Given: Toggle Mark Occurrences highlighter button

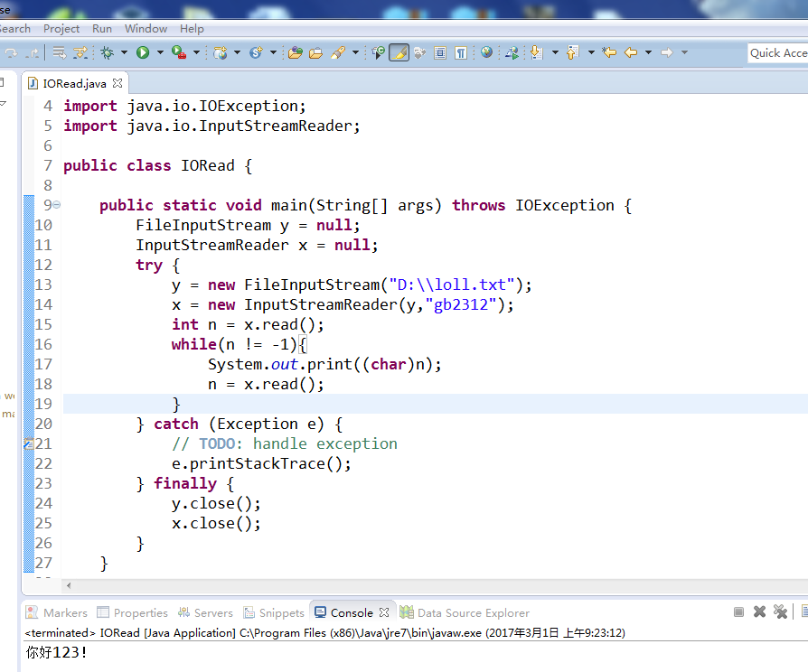Looking at the screenshot, I should 399,52.
